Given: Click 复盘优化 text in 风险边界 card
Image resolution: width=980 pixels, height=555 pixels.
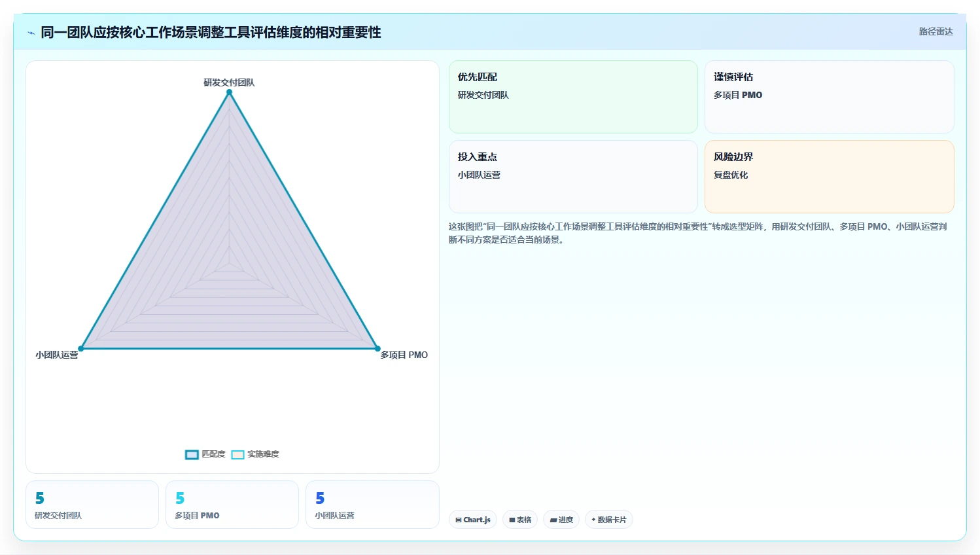Looking at the screenshot, I should click(731, 175).
